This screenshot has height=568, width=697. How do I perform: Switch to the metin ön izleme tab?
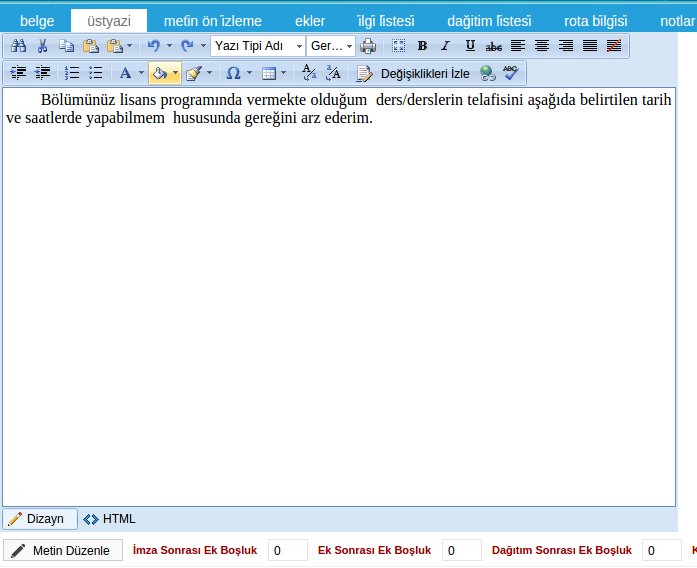tap(212, 20)
